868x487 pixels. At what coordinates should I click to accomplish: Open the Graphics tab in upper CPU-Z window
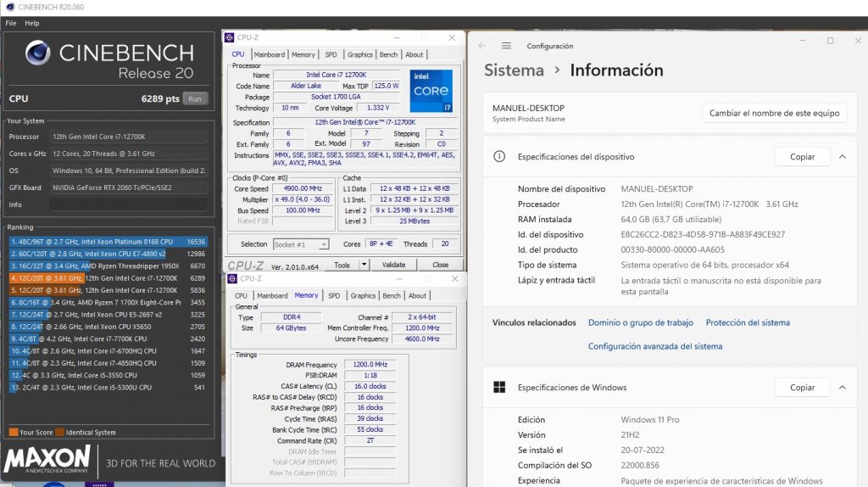359,54
